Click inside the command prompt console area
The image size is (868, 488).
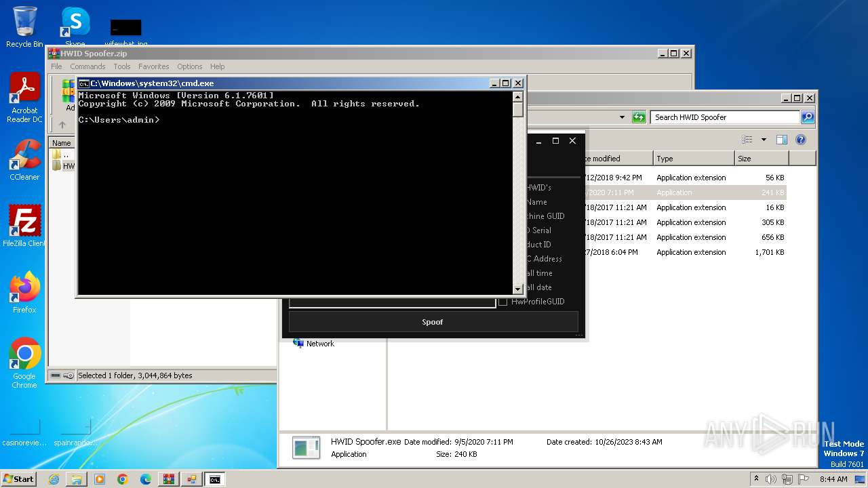tap(295, 192)
